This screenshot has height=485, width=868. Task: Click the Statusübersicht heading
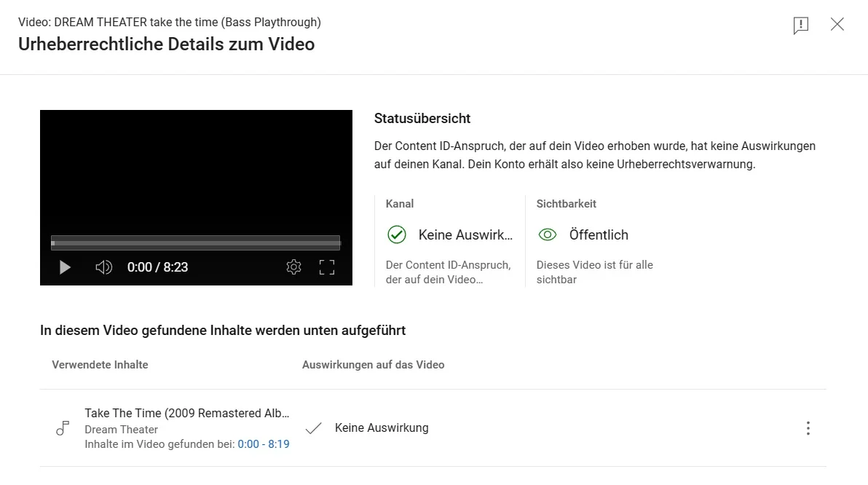[422, 118]
